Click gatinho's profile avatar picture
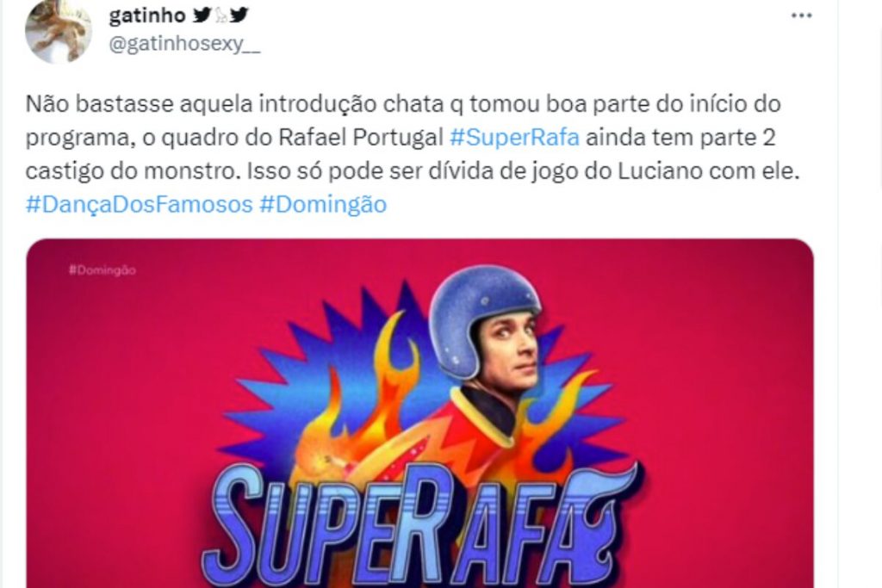 pyautogui.click(x=59, y=30)
